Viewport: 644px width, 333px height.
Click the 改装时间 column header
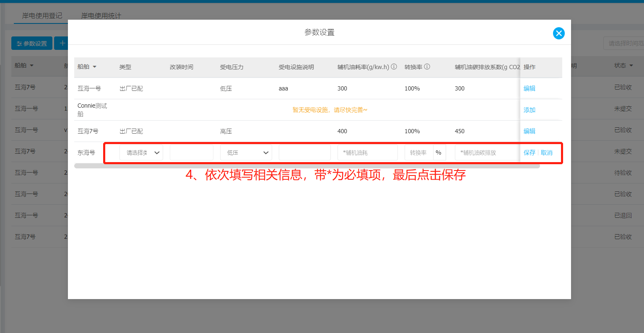tap(182, 67)
